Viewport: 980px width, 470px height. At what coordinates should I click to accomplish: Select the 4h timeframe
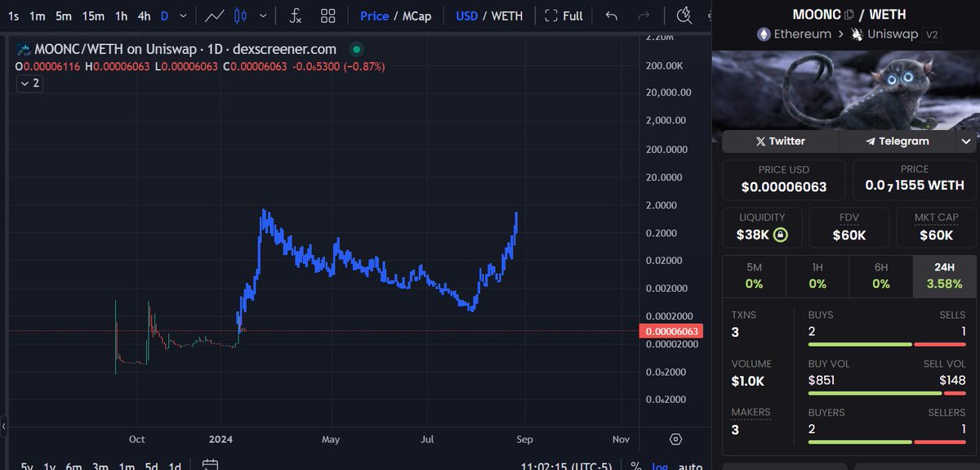(144, 16)
